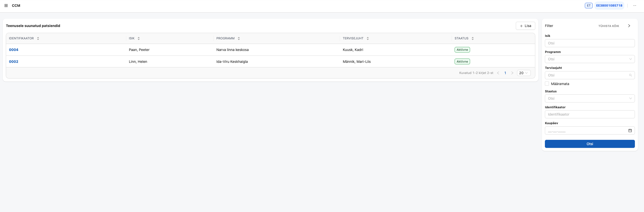Click the Lisa add button
The image size is (644, 212).
coord(525,26)
